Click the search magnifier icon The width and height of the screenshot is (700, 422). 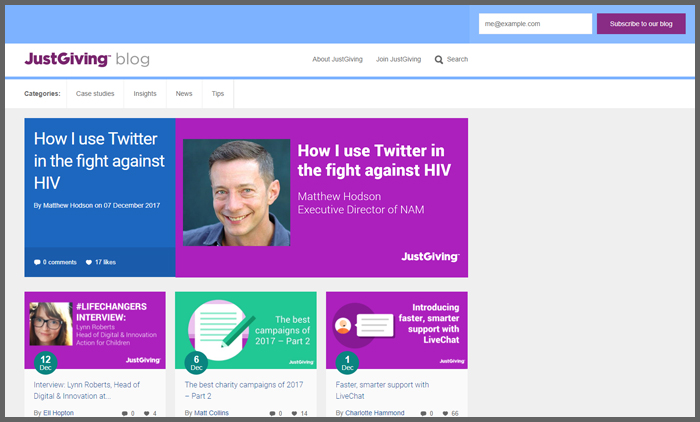439,59
